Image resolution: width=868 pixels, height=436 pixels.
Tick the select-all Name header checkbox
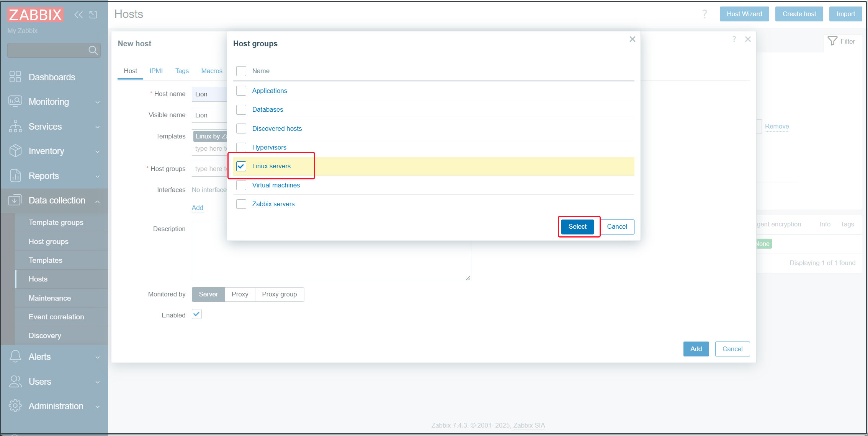point(241,71)
